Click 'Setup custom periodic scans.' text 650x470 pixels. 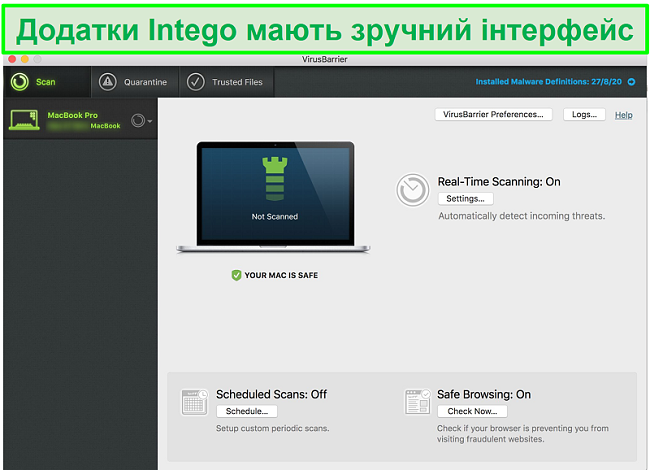(x=272, y=428)
